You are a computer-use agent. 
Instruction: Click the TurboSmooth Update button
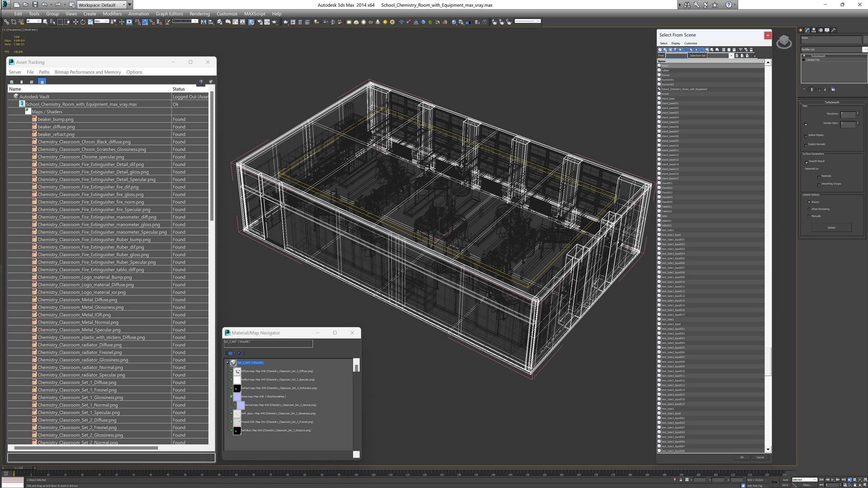pos(831,228)
